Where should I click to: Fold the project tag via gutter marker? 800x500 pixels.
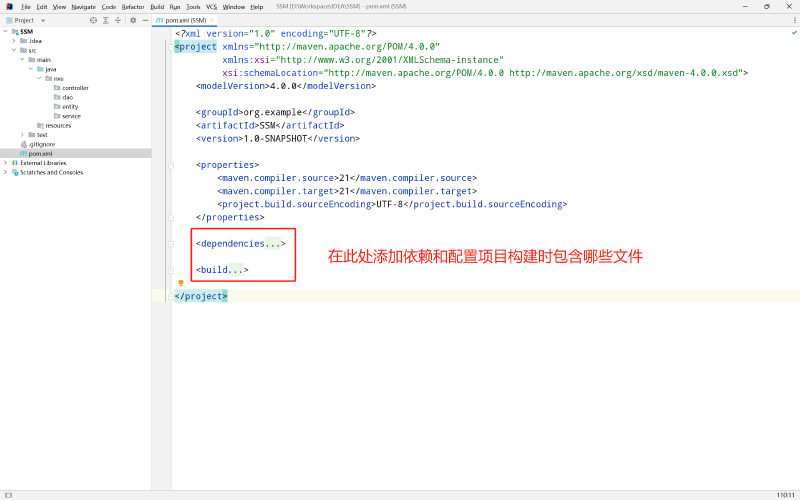[x=171, y=47]
